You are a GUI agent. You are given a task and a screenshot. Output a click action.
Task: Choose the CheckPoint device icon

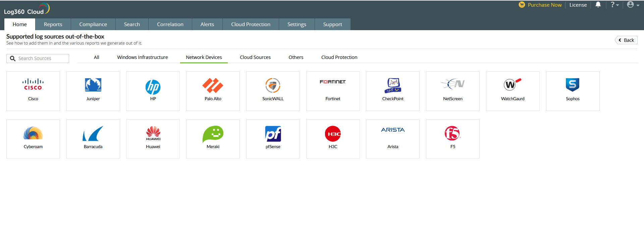[392, 85]
